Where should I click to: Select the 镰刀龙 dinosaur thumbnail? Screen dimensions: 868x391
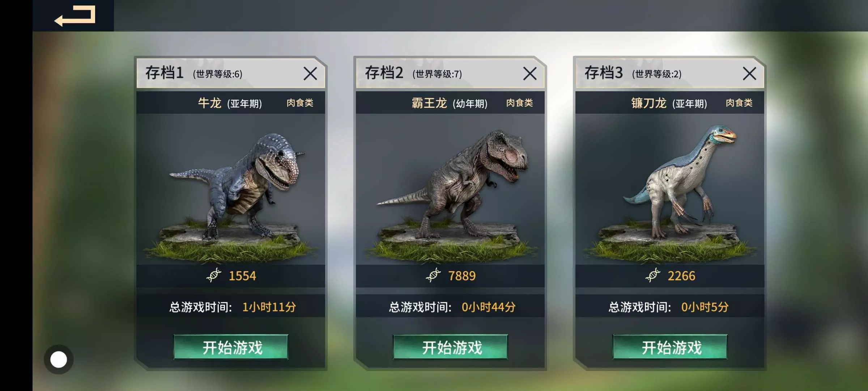coord(670,189)
